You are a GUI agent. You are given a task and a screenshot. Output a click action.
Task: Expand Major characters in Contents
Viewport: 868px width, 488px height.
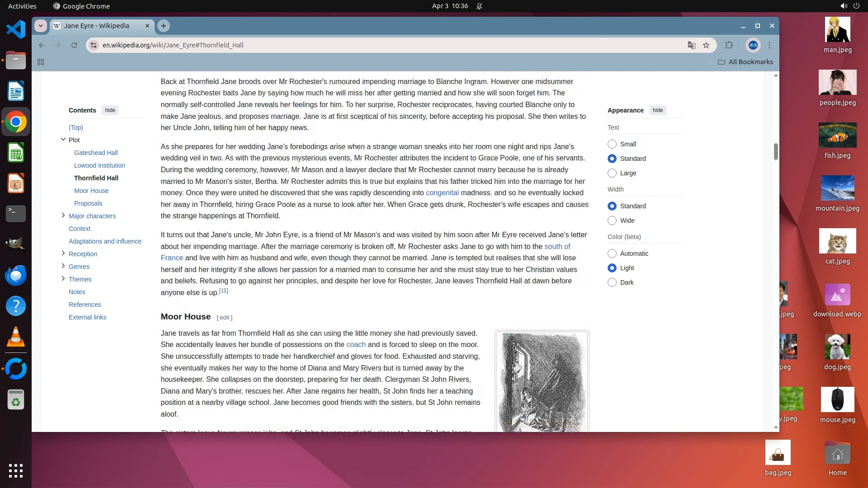pyautogui.click(x=63, y=216)
